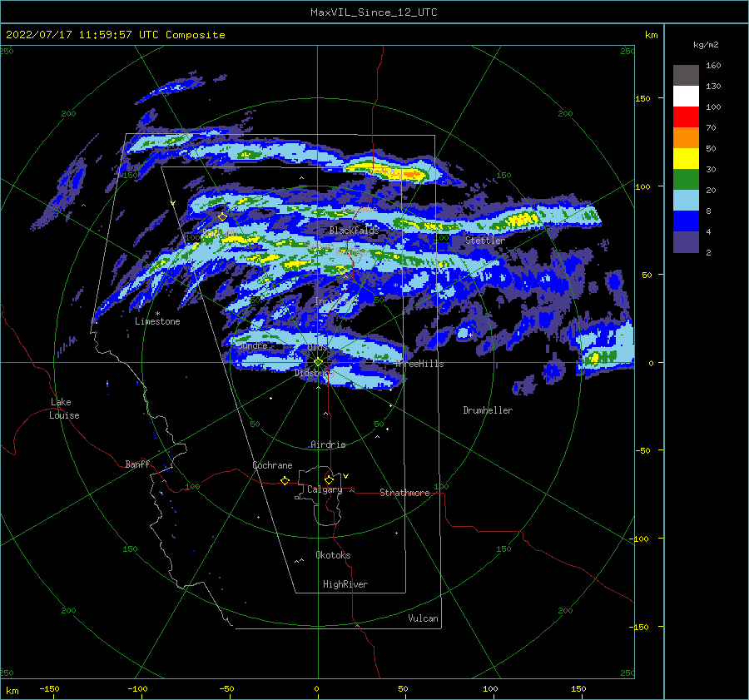Select the light blue legend swatch
Image resolution: width=749 pixels, height=700 pixels.
(x=686, y=201)
